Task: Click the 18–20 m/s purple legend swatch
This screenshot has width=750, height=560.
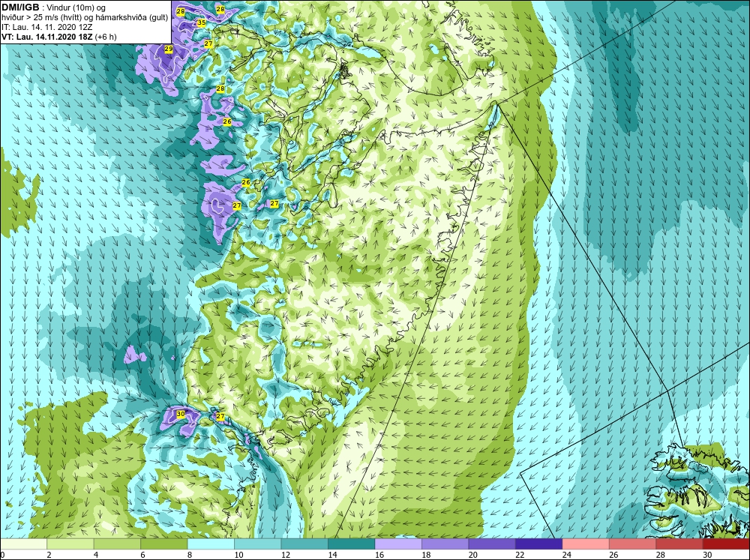Action: coord(445,544)
